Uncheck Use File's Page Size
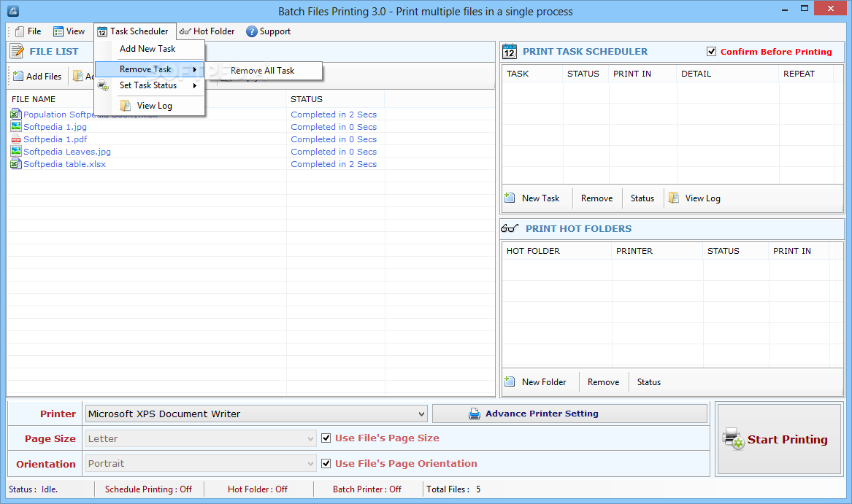 coord(326,438)
